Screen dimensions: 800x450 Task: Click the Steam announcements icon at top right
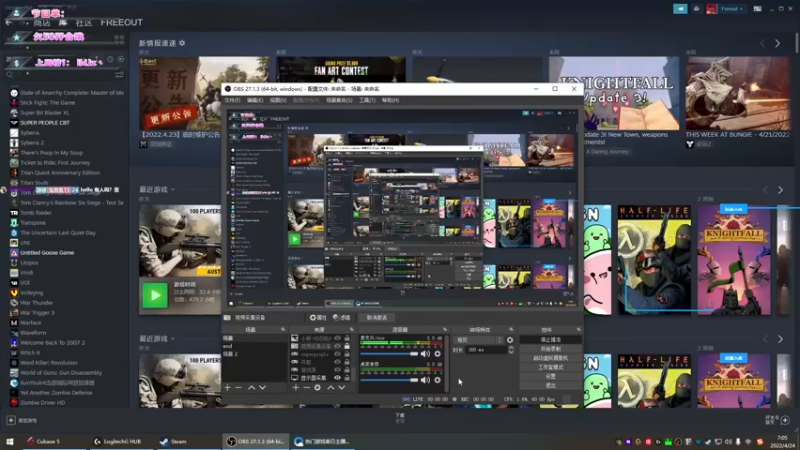(x=680, y=9)
